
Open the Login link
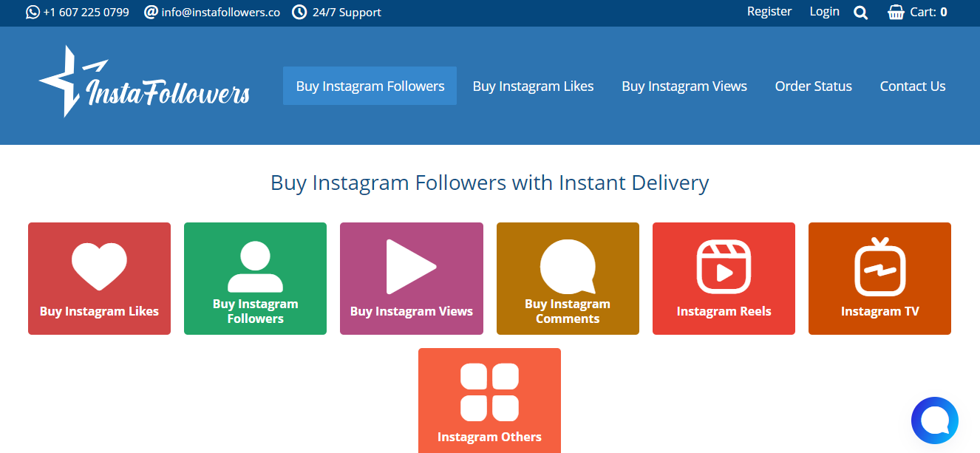824,12
